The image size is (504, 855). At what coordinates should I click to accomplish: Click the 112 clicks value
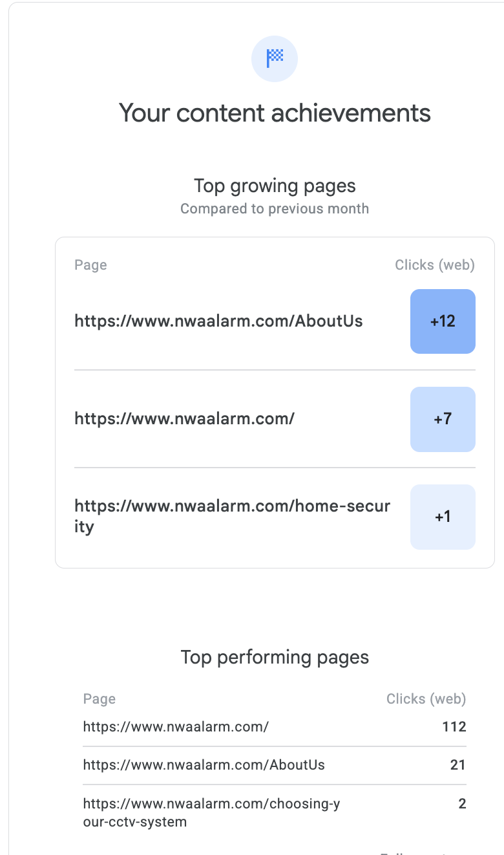[x=454, y=726]
